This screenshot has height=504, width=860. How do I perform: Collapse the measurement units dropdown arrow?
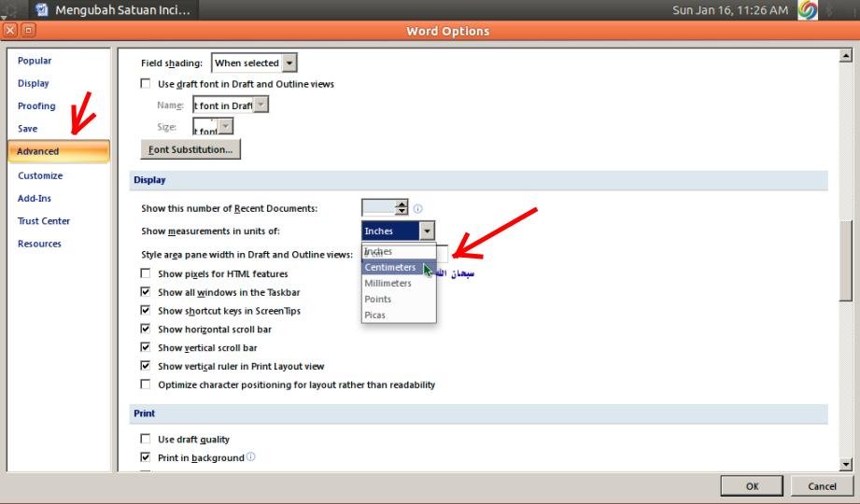coord(427,231)
